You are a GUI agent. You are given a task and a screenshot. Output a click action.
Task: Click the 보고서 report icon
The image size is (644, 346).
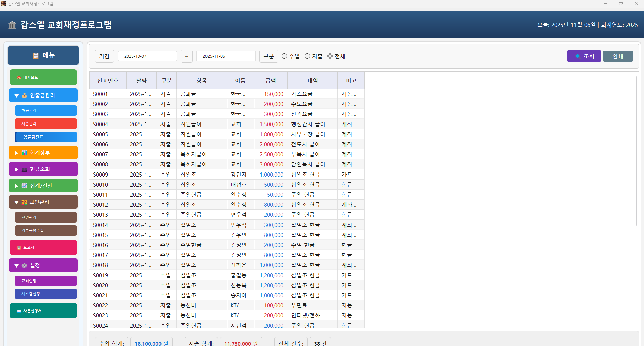click(x=19, y=247)
